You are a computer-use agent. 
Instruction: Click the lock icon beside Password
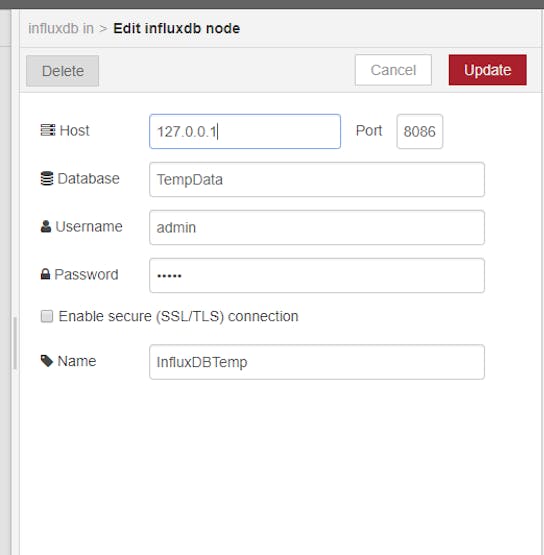[45, 274]
